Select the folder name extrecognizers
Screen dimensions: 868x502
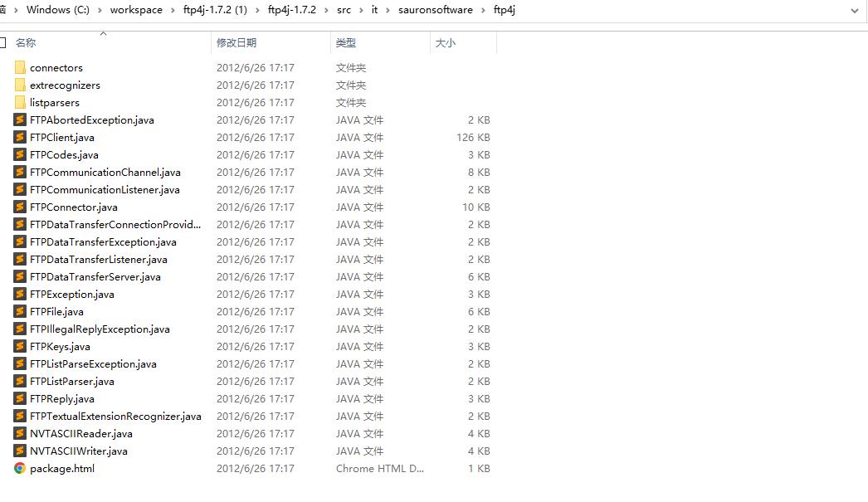coord(65,85)
